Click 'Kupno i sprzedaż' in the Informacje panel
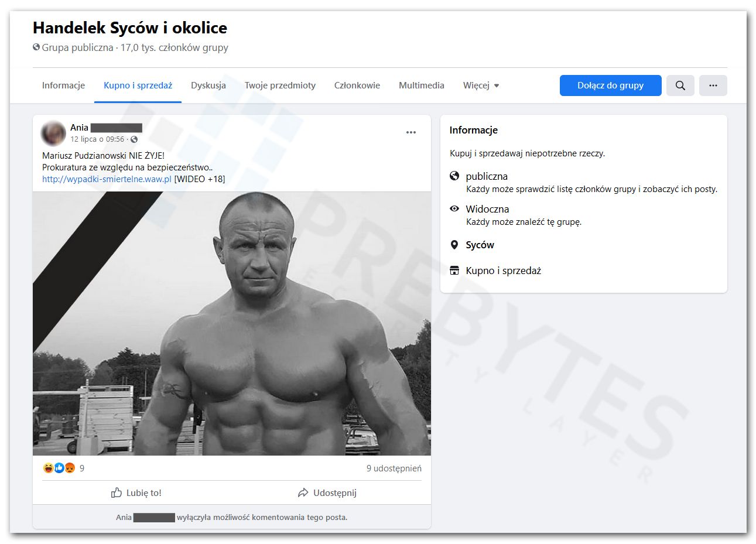756x544 pixels. 504,271
